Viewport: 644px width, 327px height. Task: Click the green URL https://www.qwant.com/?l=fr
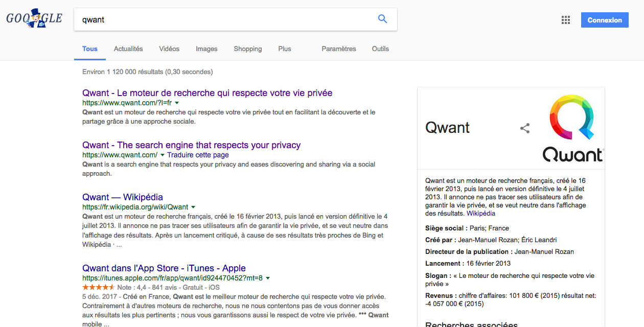pyautogui.click(x=127, y=103)
